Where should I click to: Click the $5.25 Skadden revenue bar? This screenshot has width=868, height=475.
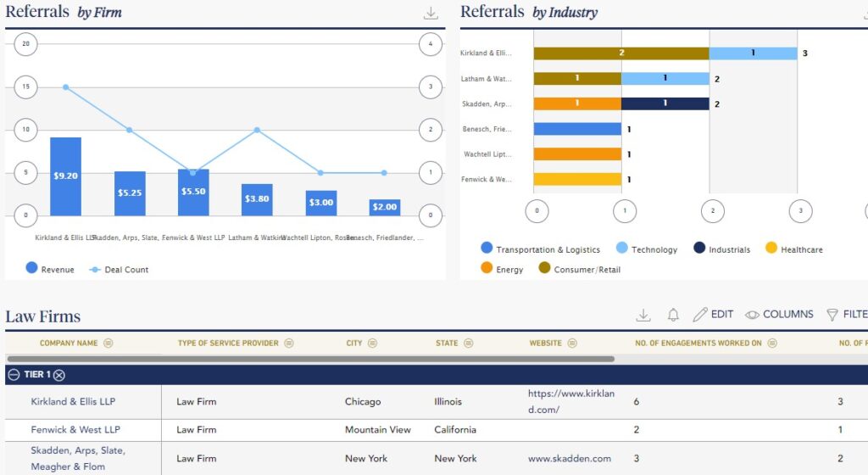point(130,193)
